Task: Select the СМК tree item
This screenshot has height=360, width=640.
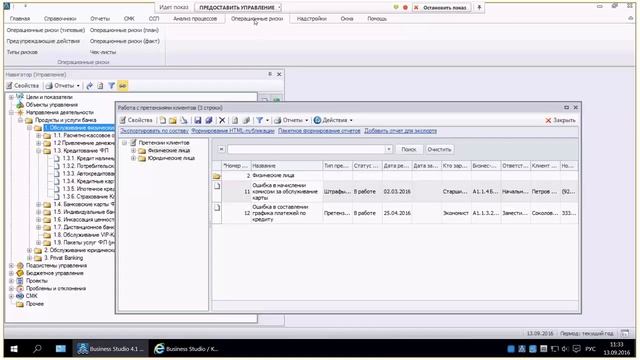Action: (32, 296)
